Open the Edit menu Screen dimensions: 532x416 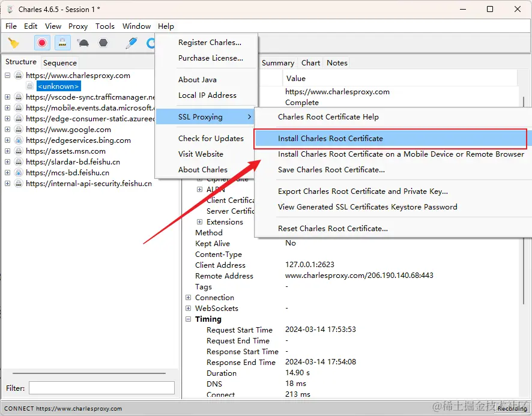[x=31, y=26]
